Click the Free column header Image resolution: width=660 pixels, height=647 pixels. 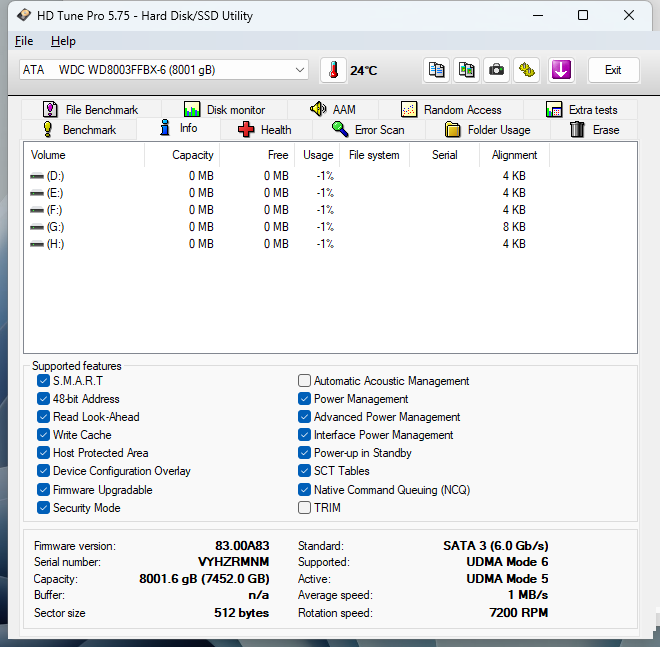[257, 155]
